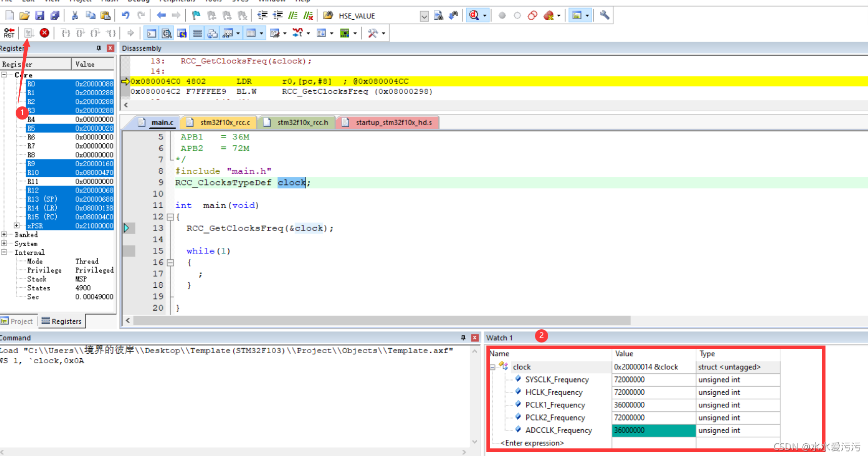Save the current file with the floppy icon
The height and width of the screenshot is (456, 868).
pyautogui.click(x=39, y=16)
